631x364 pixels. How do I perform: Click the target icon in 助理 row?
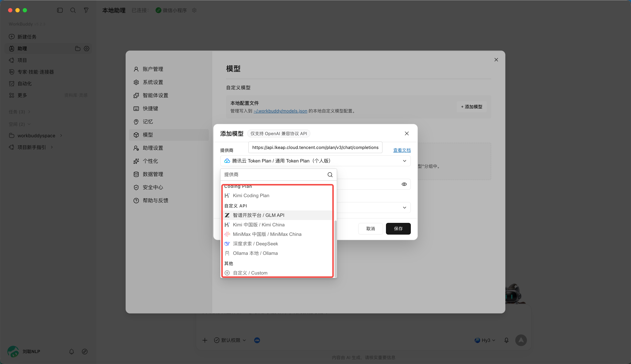[x=87, y=49]
